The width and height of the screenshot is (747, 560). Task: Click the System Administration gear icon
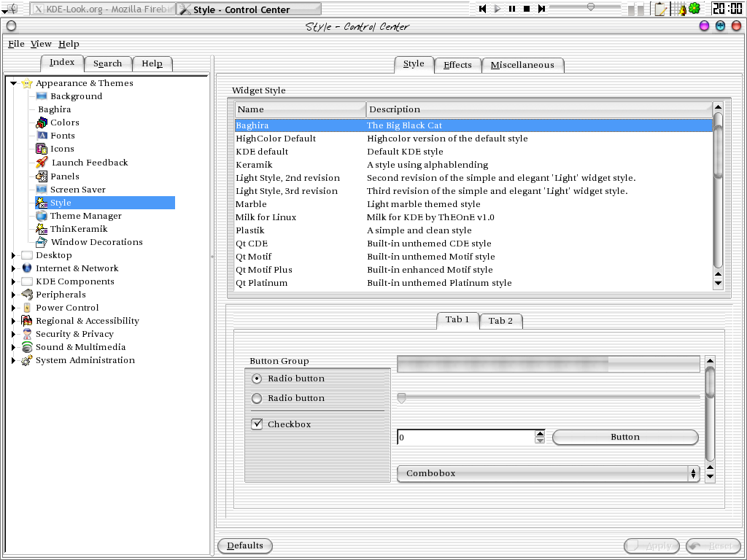tap(27, 360)
